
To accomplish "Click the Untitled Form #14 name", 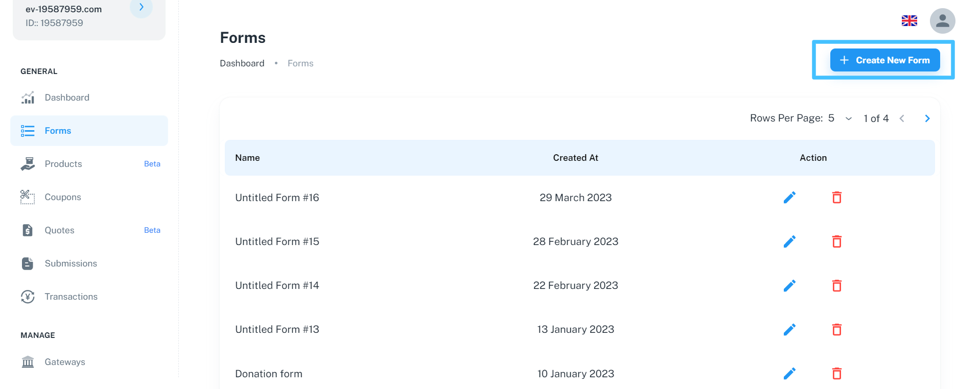I will click(x=277, y=285).
